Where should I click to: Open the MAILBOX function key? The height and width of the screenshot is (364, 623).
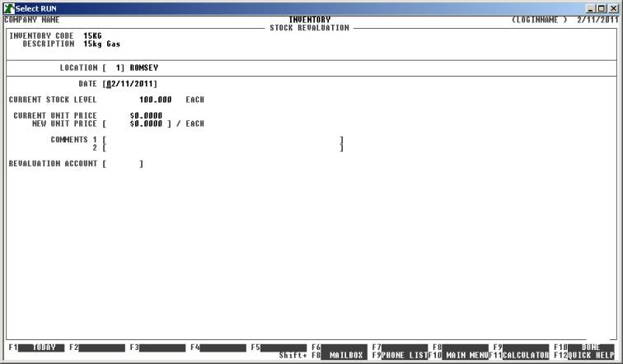[345, 355]
